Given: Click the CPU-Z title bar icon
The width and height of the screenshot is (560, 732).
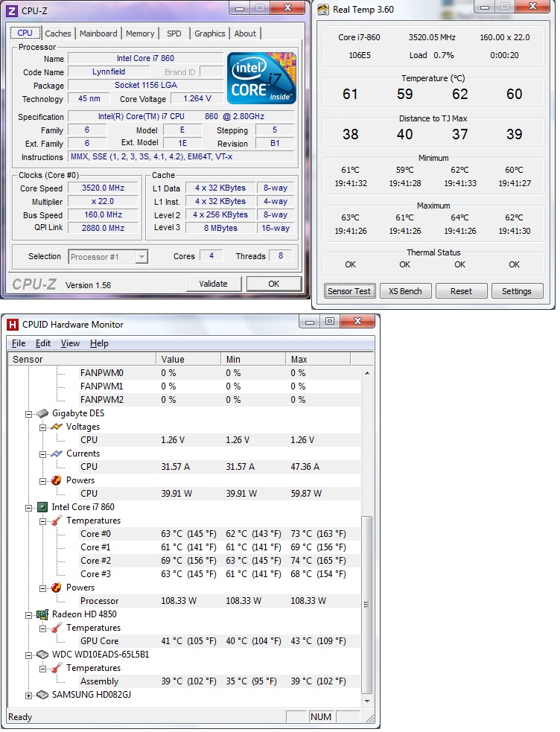Looking at the screenshot, I should coord(13,10).
